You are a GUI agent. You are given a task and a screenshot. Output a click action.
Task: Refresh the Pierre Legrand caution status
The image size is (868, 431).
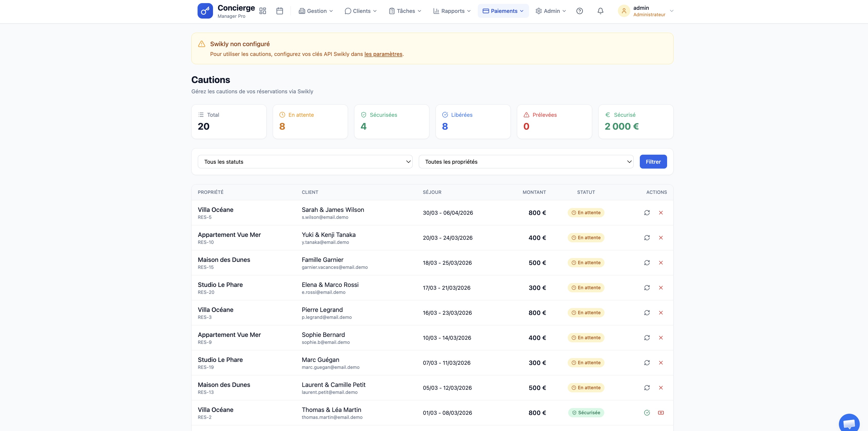pyautogui.click(x=646, y=313)
